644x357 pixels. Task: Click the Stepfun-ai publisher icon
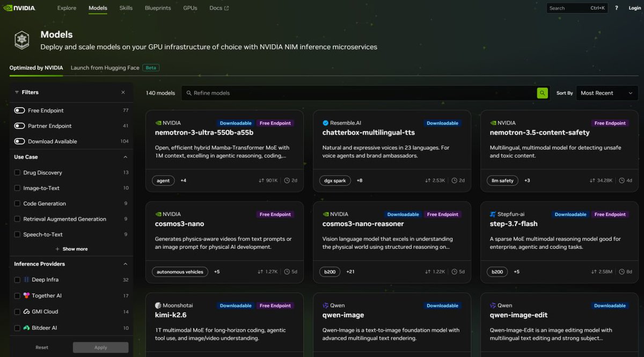[x=493, y=214]
